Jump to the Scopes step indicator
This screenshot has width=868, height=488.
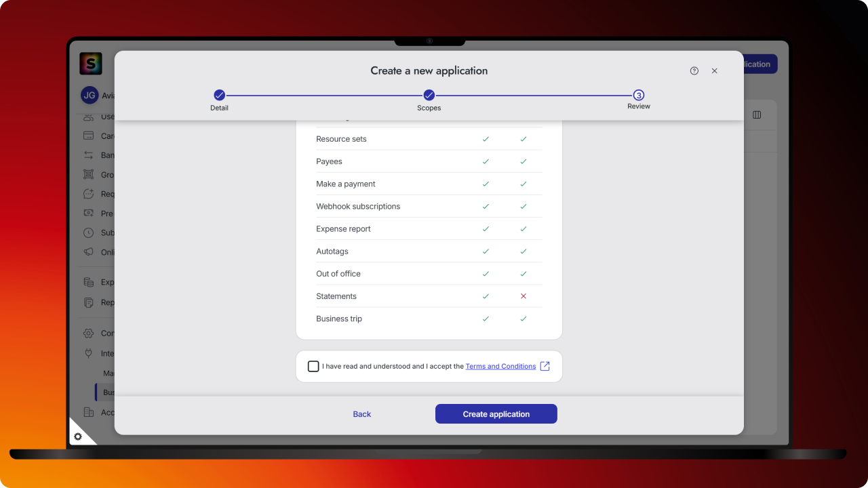click(x=429, y=96)
